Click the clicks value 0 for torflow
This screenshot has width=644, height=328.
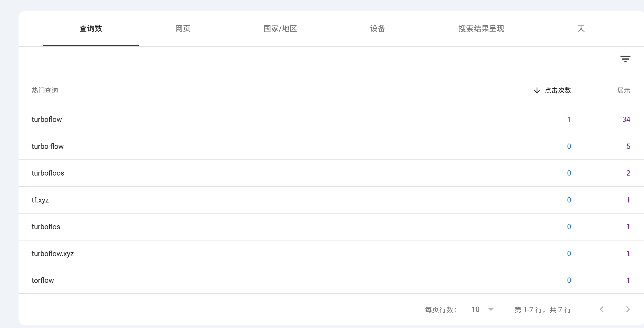click(569, 280)
